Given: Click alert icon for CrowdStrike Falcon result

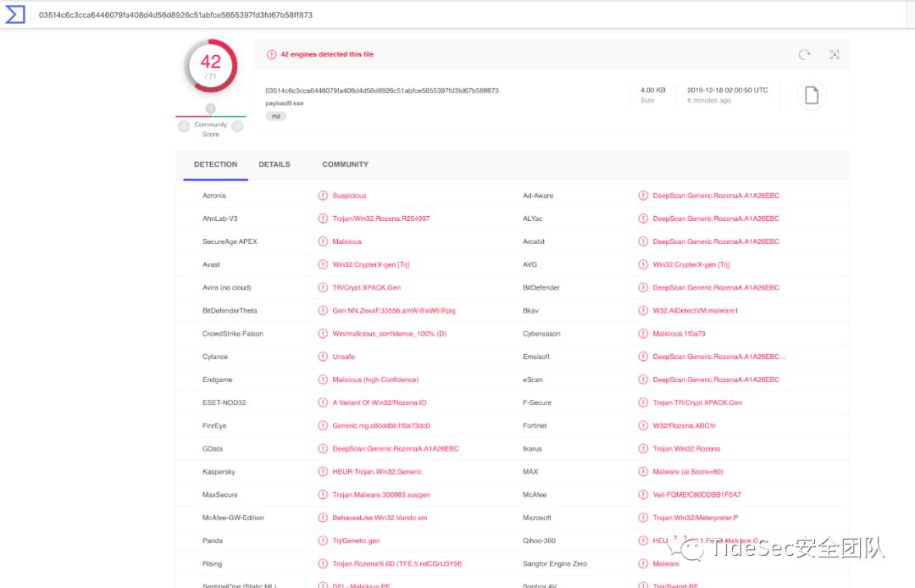Looking at the screenshot, I should pyautogui.click(x=323, y=334).
